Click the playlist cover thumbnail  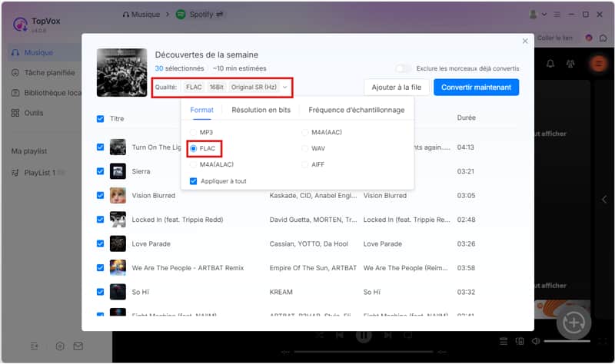point(122,72)
